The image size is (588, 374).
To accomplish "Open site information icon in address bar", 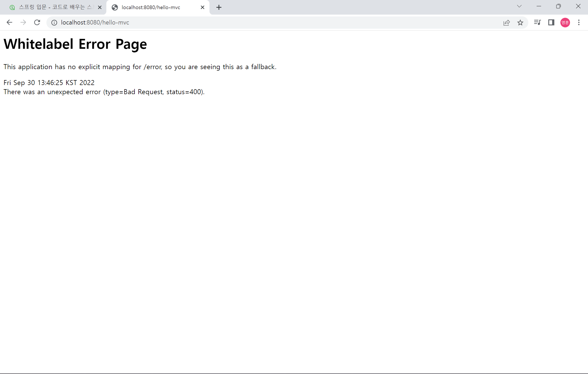I will pyautogui.click(x=54, y=23).
